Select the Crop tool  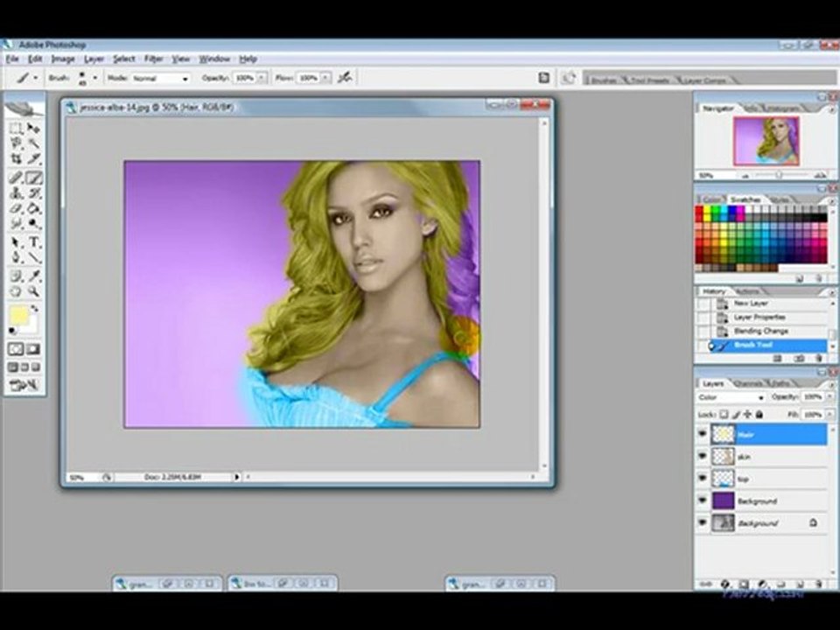16,158
